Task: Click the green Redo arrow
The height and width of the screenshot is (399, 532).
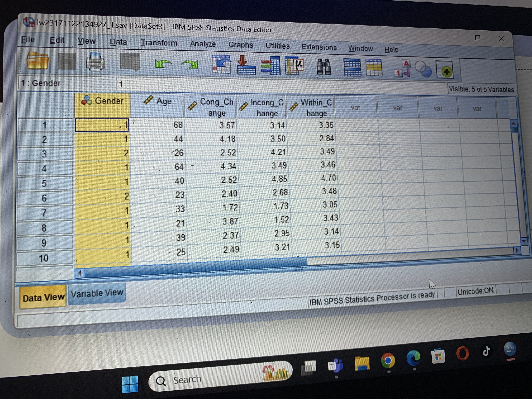Action: point(190,64)
